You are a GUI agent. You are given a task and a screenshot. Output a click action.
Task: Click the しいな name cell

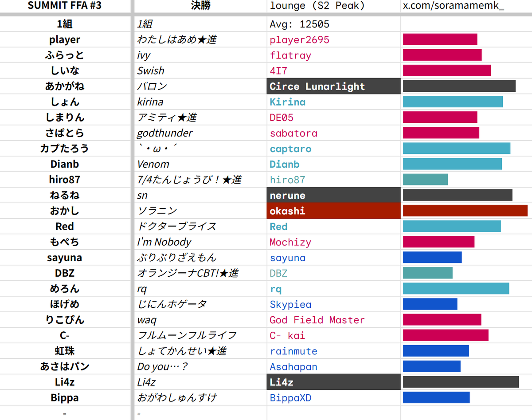point(65,71)
